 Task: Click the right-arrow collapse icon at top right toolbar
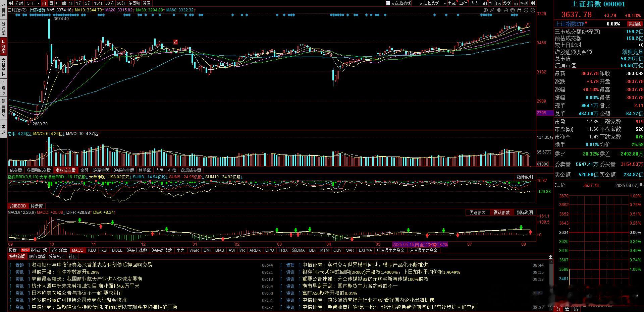533,3
